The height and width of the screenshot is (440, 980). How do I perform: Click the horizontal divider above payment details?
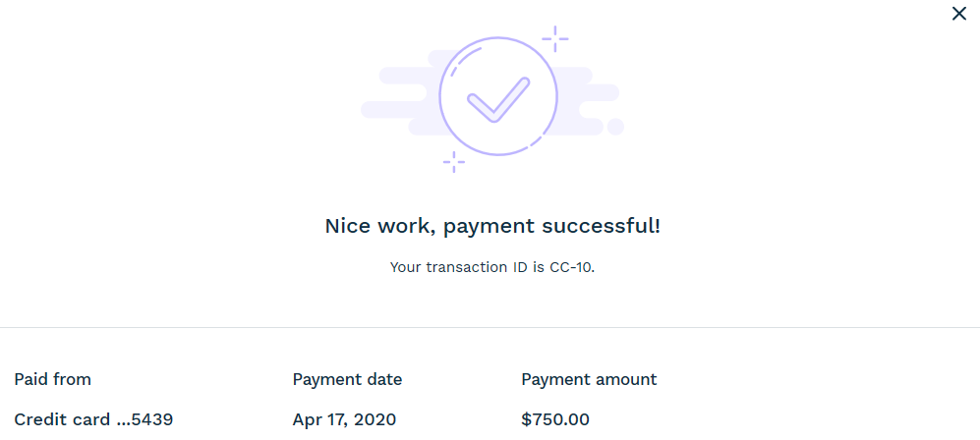490,327
